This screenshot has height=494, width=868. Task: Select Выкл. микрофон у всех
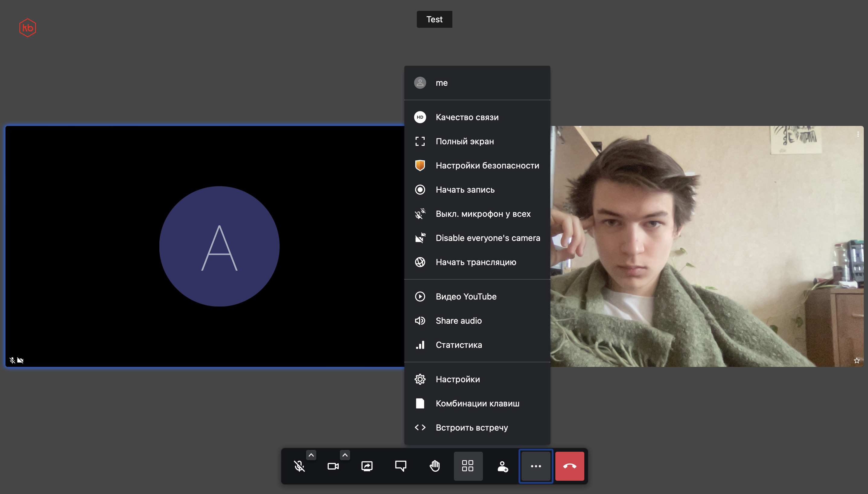(x=477, y=214)
